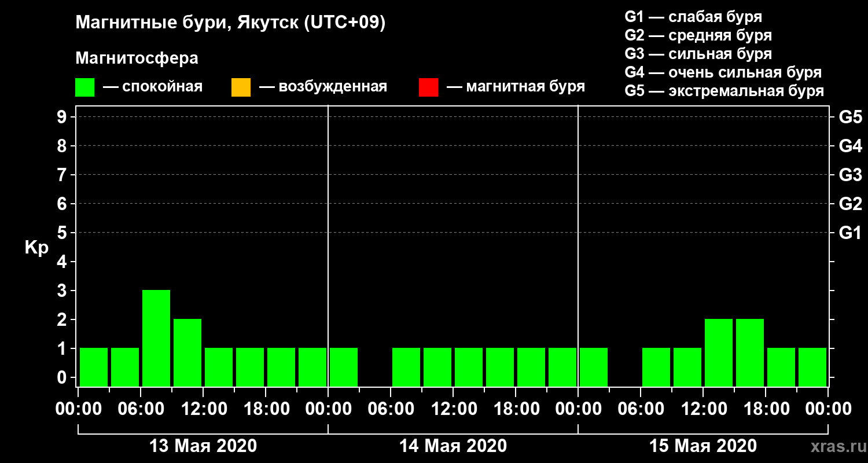Click the 12:00 time label under 14 May
This screenshot has height=463, width=868.
point(453,409)
